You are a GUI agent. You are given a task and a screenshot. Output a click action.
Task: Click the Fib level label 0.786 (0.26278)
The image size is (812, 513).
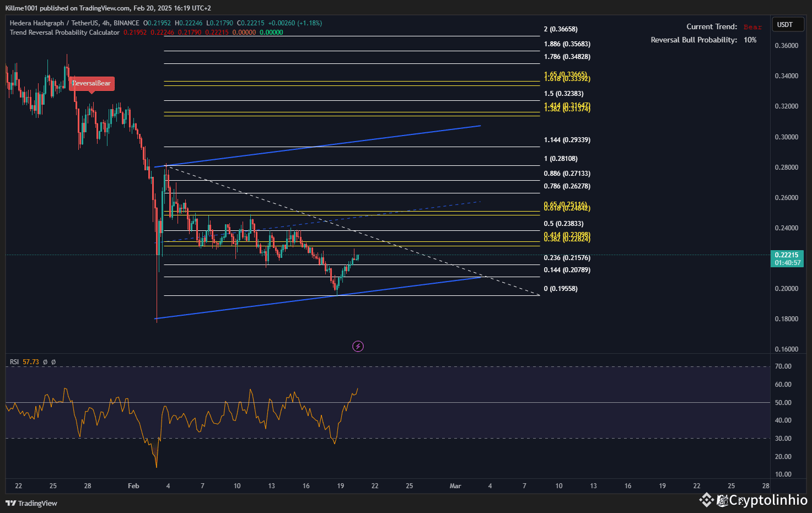pos(567,186)
